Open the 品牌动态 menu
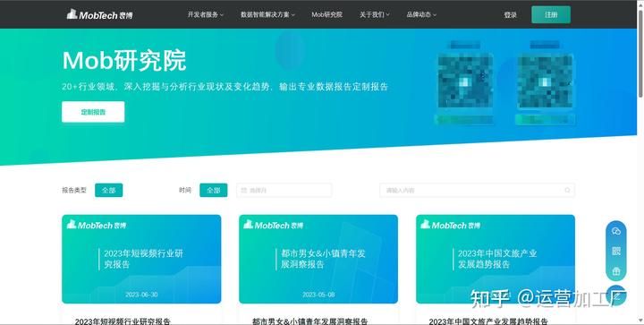The image size is (644, 325). point(421,15)
